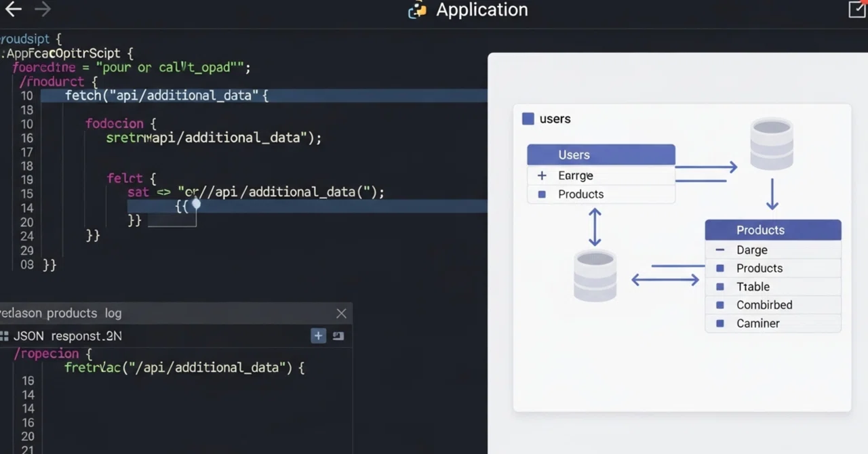The height and width of the screenshot is (454, 868).
Task: Click the plus button in JSON response bar
Action: coord(318,335)
